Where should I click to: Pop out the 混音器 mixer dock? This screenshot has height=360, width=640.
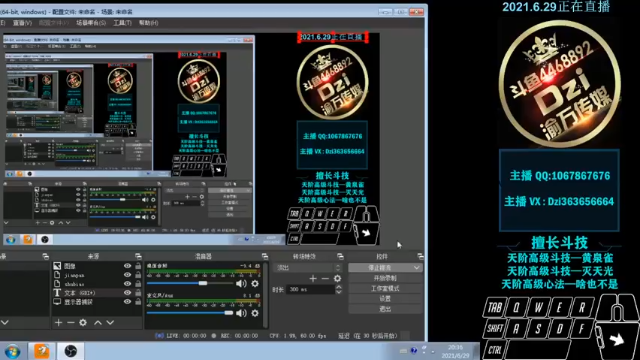(265, 256)
